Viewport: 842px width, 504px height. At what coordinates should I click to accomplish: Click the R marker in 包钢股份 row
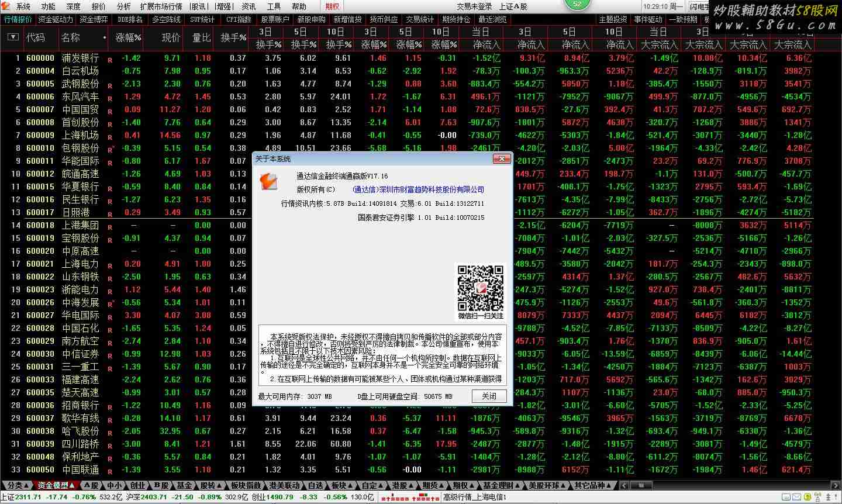(111, 150)
